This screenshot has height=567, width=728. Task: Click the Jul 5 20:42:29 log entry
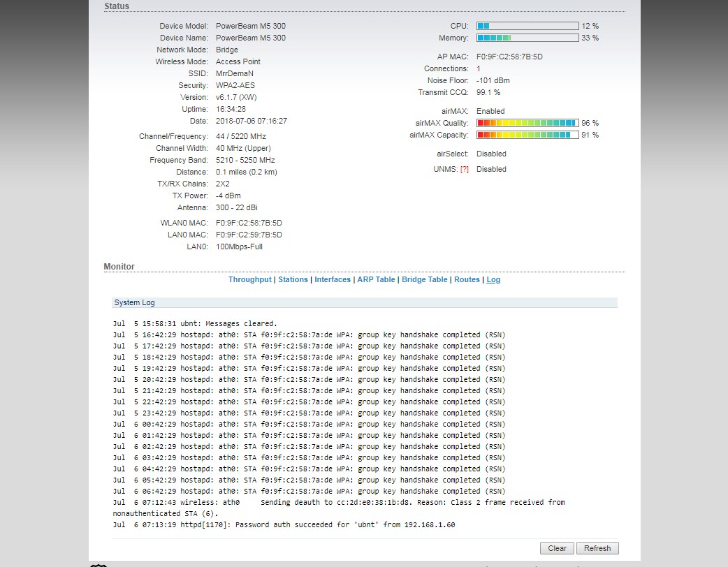click(309, 380)
